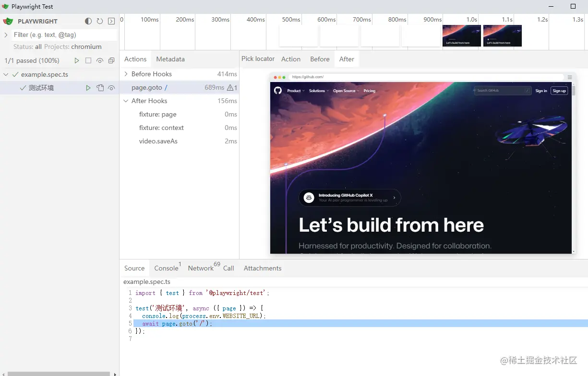588x376 pixels.
Task: Click the sidebar horizontal scrollbar at bottom
Action: (59, 374)
